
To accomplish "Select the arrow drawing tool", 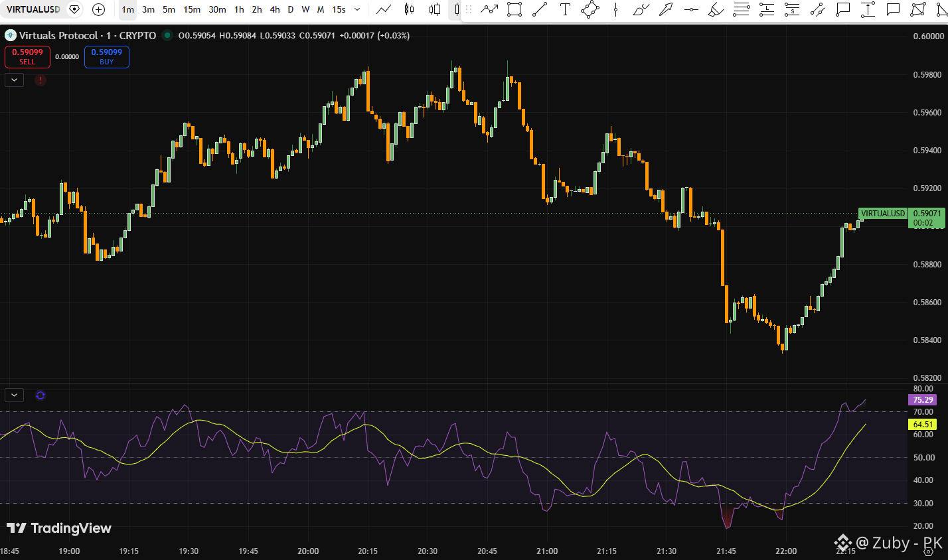I will point(666,9).
